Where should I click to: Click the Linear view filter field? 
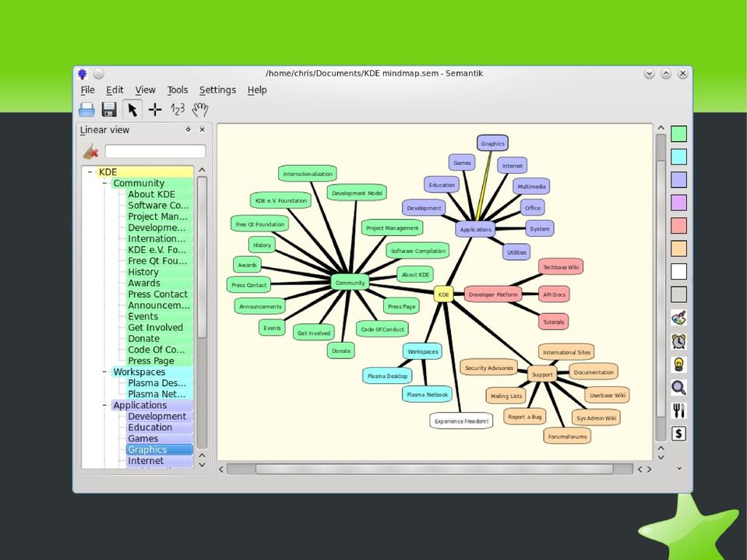pos(155,151)
